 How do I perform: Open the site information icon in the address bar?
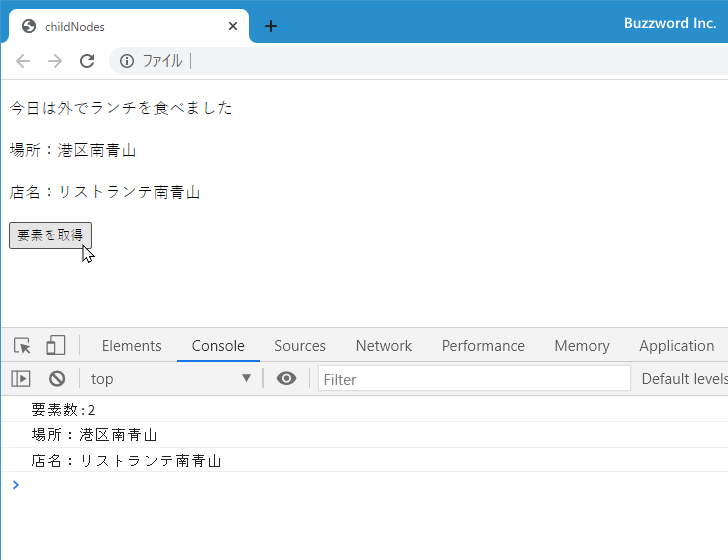[x=127, y=61]
